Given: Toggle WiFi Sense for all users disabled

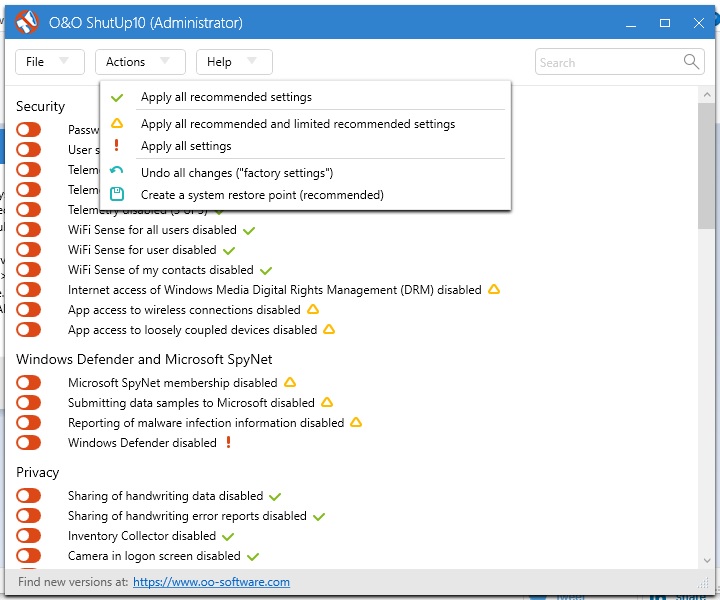Looking at the screenshot, I should click(x=28, y=230).
